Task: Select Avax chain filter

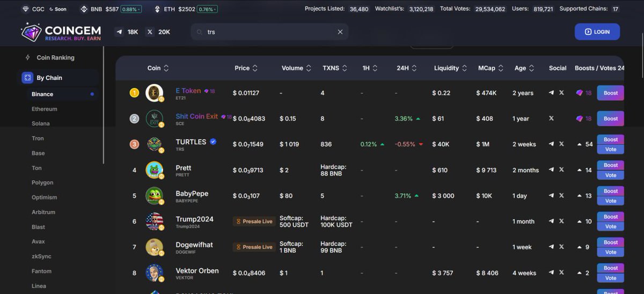Action: point(38,241)
